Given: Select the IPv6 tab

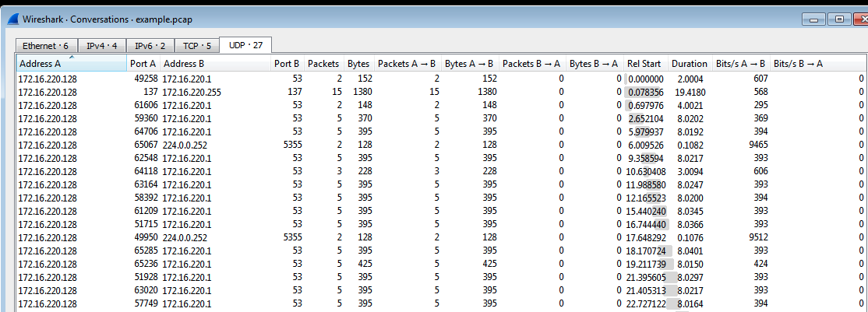Looking at the screenshot, I should click(150, 46).
